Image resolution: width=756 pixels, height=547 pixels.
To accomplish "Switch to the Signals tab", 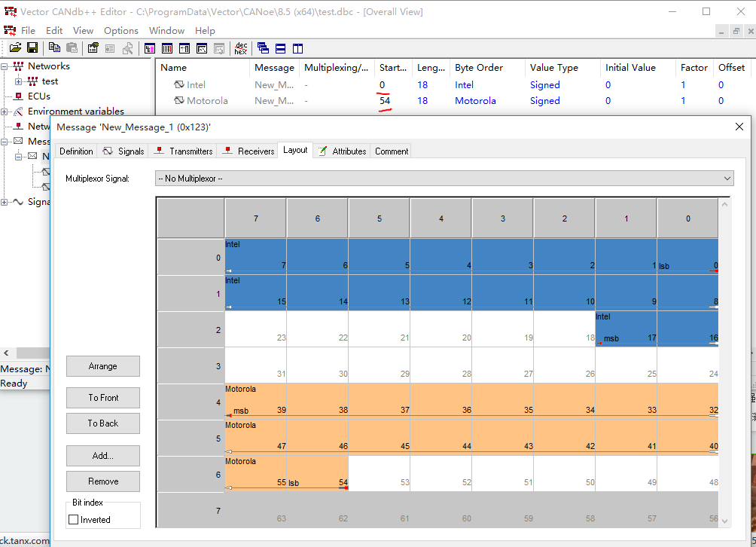I will pos(124,151).
